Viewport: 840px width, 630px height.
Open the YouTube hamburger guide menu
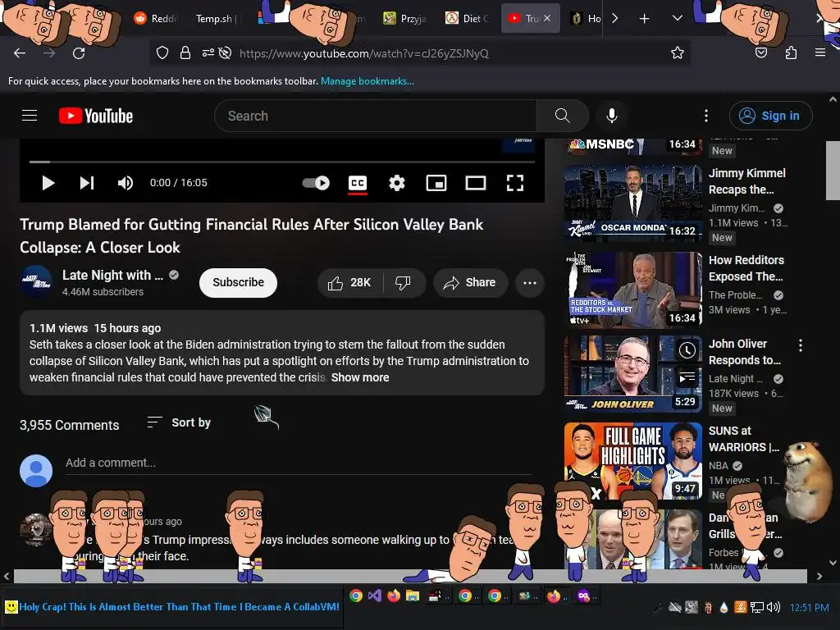click(30, 115)
